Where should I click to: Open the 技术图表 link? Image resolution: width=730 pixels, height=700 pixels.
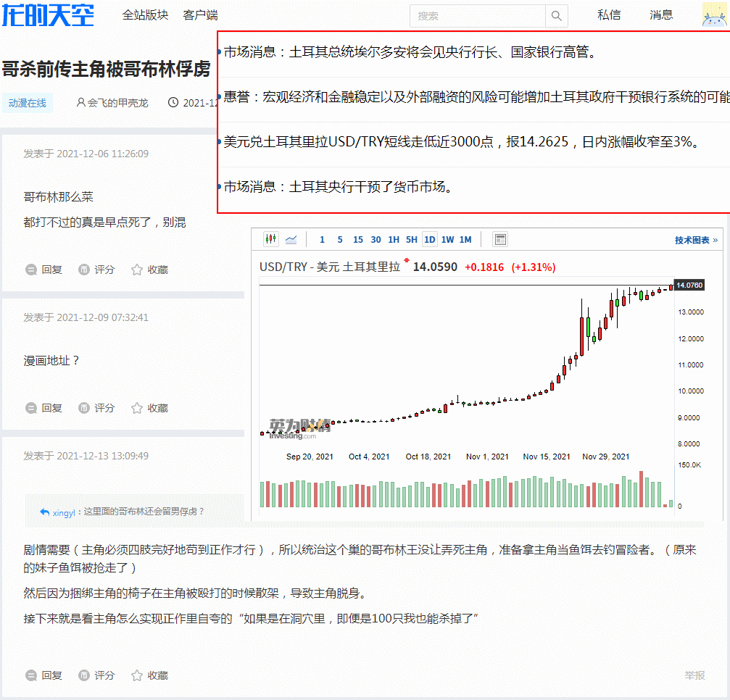click(x=697, y=240)
